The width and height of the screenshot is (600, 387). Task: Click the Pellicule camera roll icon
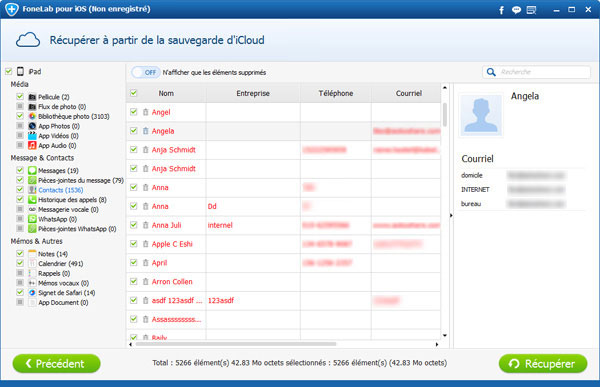[32, 97]
